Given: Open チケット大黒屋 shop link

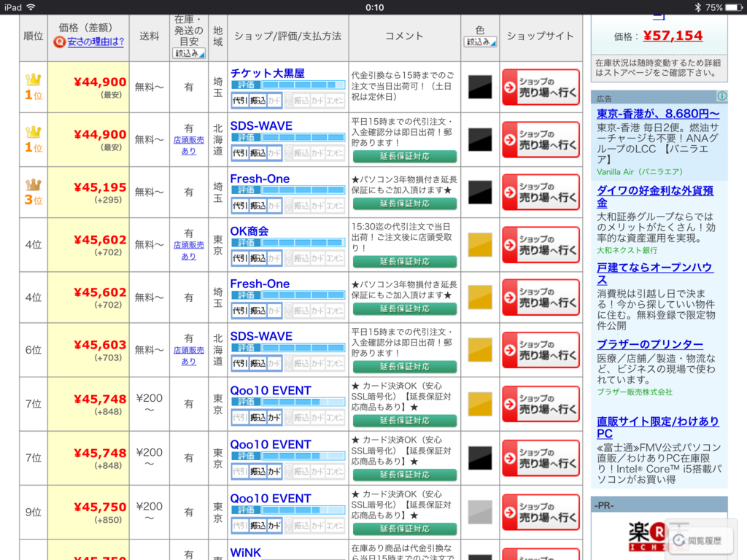Looking at the screenshot, I should click(x=267, y=74).
